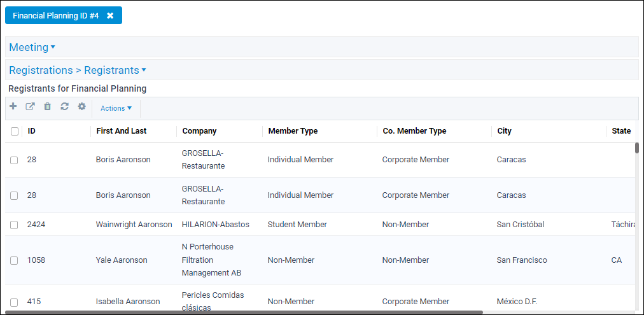Click the México D.F. city cell
644x315 pixels.
click(x=517, y=302)
